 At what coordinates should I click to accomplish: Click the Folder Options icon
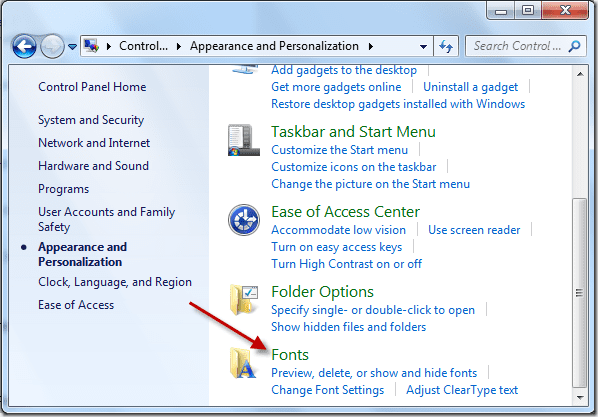pyautogui.click(x=244, y=299)
